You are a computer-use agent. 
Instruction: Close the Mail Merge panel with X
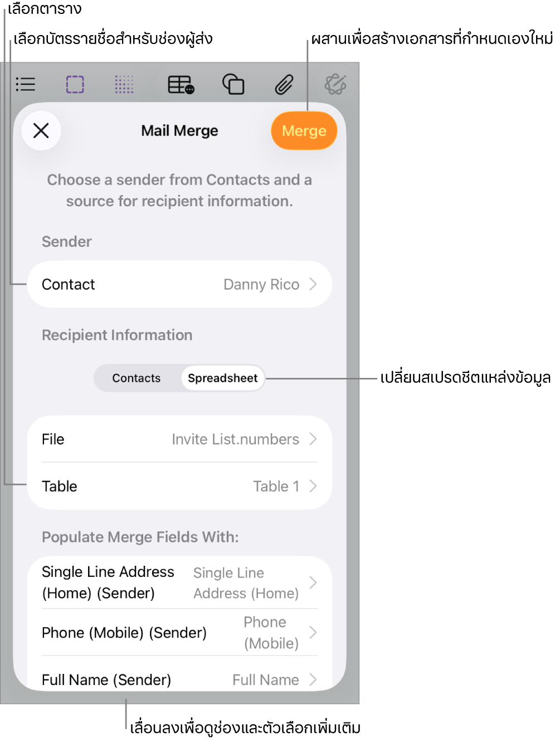[x=41, y=131]
